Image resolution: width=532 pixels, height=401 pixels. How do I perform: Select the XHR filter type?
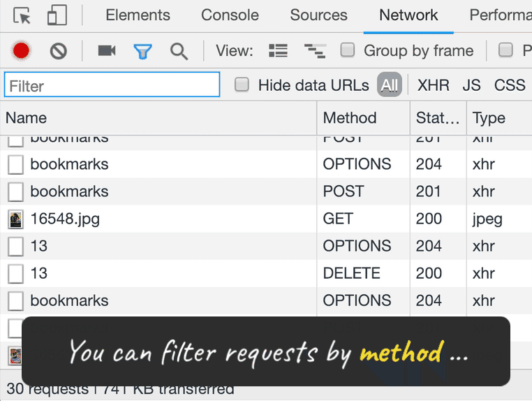click(433, 85)
